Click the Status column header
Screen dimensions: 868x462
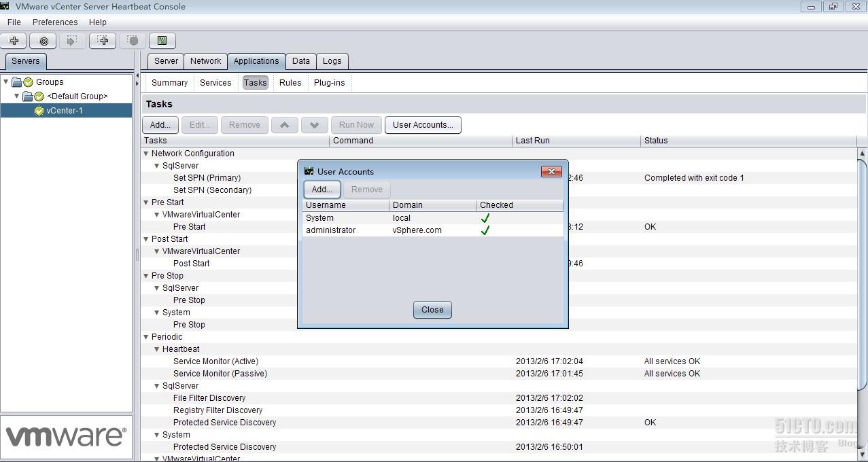click(x=749, y=141)
